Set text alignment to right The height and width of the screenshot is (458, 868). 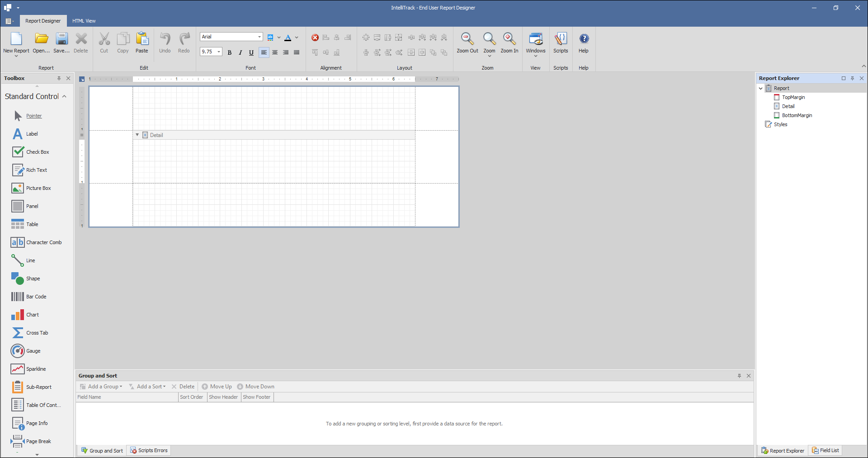pos(286,52)
